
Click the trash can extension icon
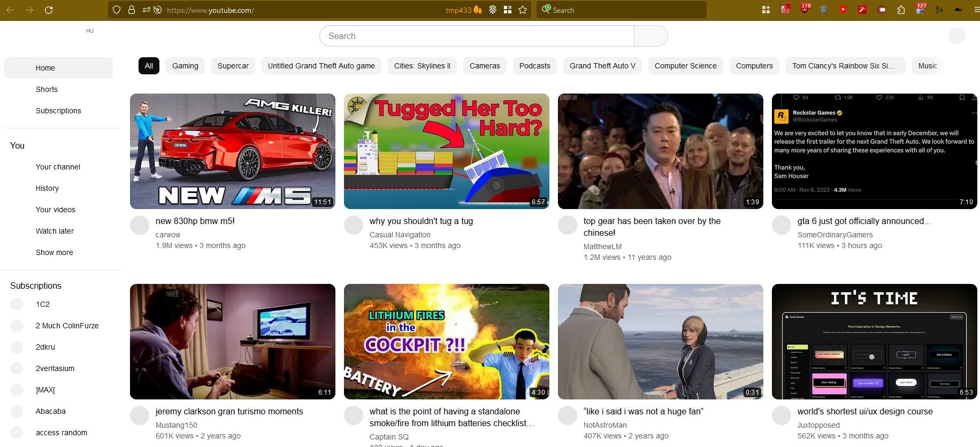(824, 10)
